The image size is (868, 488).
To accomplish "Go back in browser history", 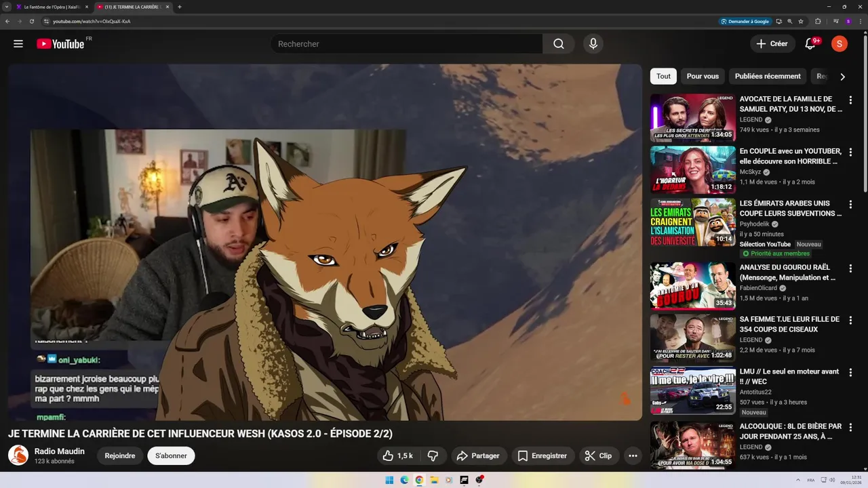I will tap(7, 21).
